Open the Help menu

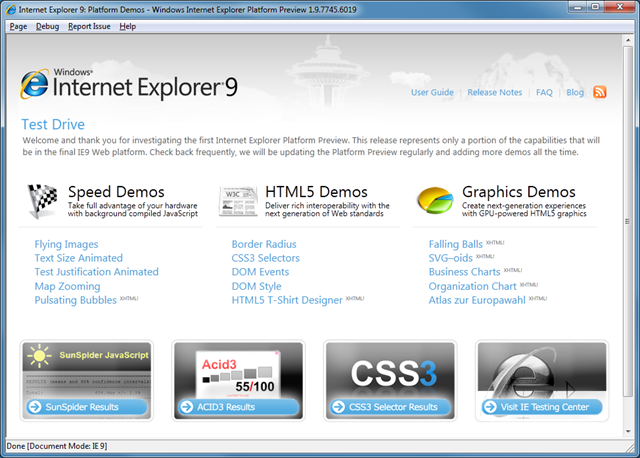127,27
